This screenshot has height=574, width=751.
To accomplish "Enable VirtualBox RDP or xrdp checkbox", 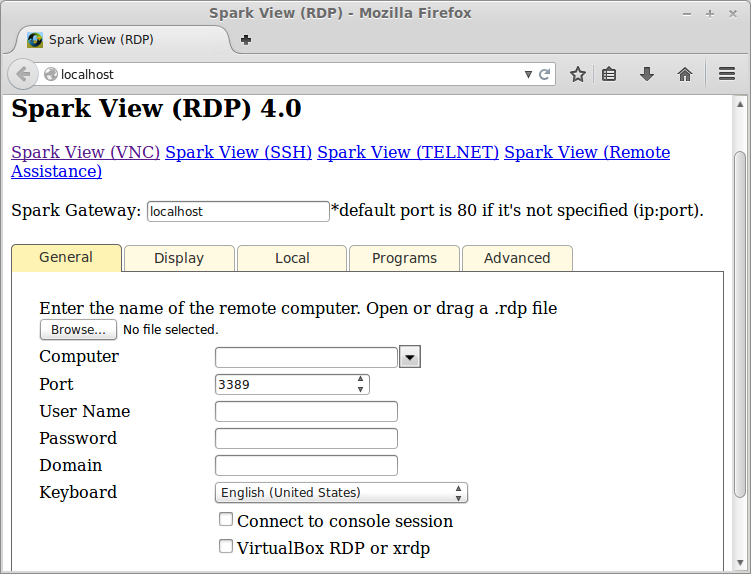I will [226, 546].
